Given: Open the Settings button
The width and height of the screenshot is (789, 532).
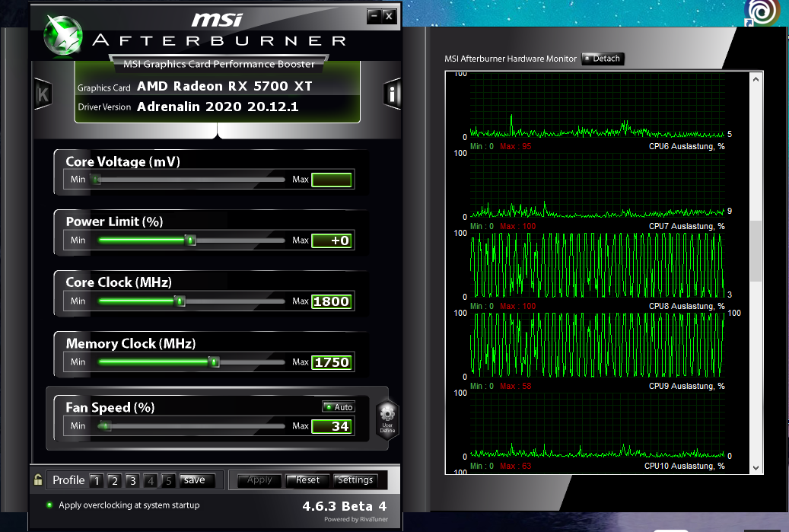Looking at the screenshot, I should (355, 480).
